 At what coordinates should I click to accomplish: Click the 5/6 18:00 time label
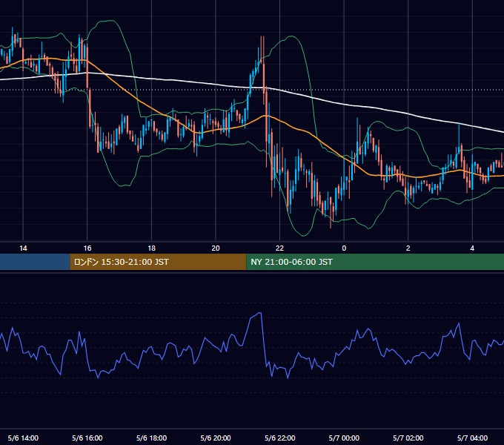(x=151, y=438)
